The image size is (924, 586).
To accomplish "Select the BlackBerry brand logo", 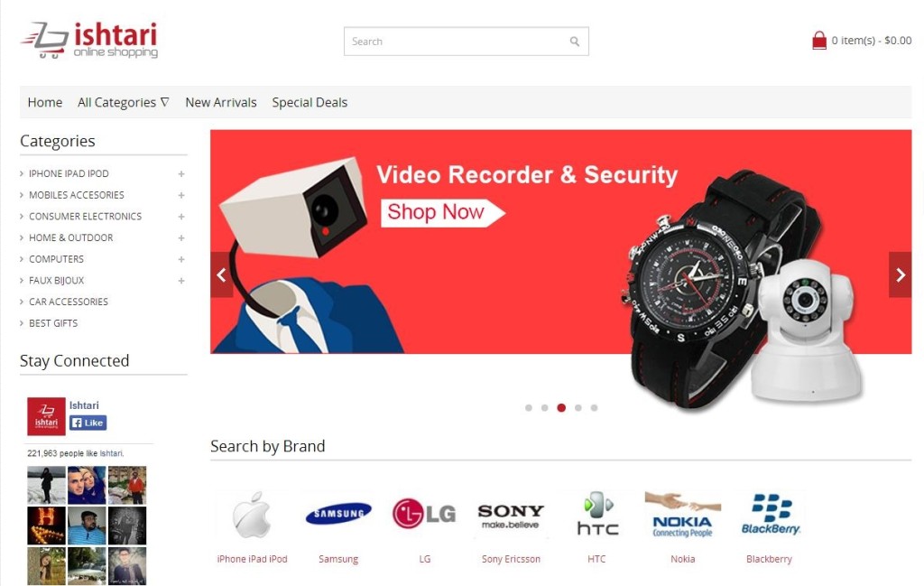I will (771, 514).
